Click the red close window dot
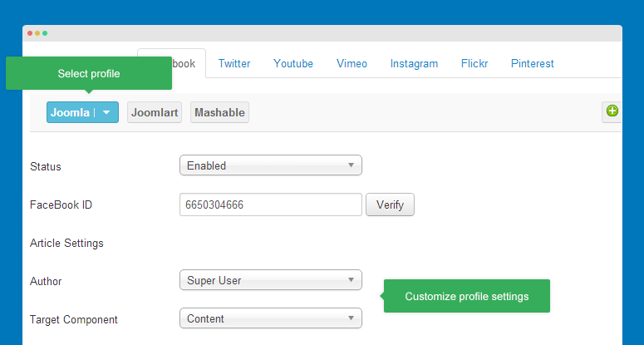The width and height of the screenshot is (644, 345). pos(30,33)
